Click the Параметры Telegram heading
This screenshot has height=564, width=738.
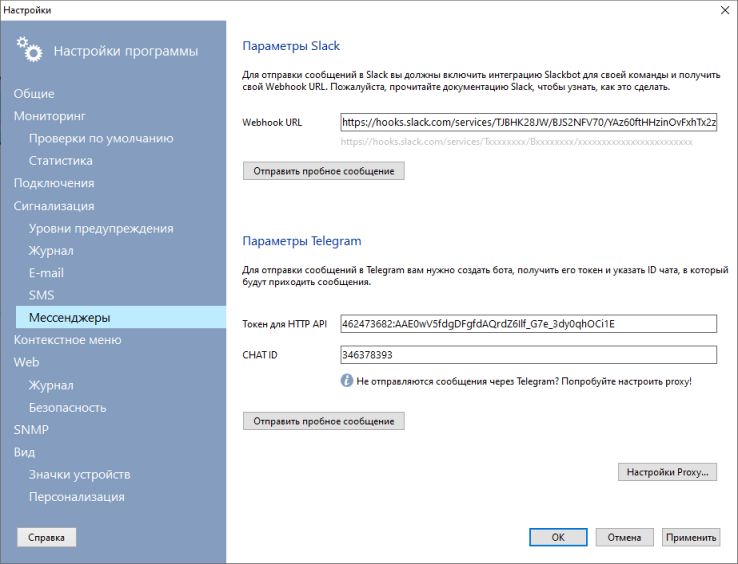click(x=302, y=241)
